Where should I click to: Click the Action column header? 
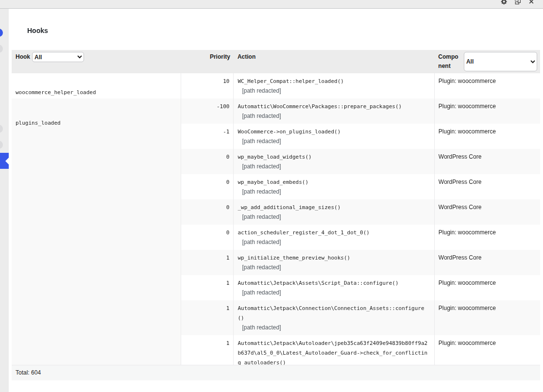[247, 57]
